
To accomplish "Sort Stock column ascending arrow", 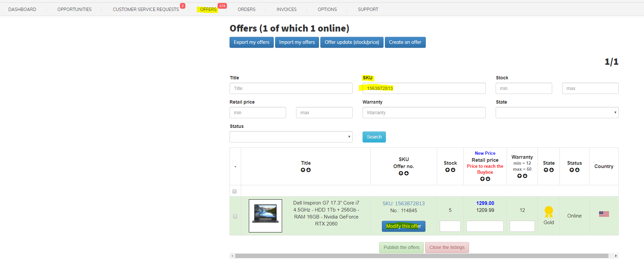I will 447,170.
